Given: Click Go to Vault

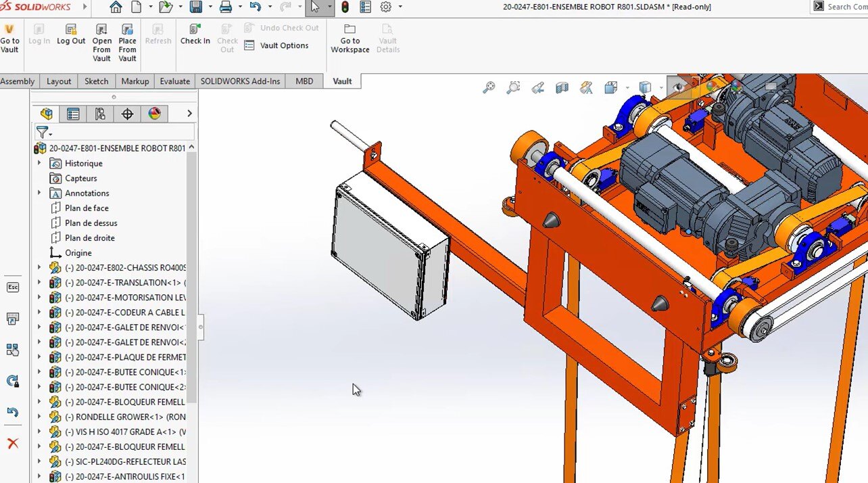Looking at the screenshot, I should coord(9,39).
